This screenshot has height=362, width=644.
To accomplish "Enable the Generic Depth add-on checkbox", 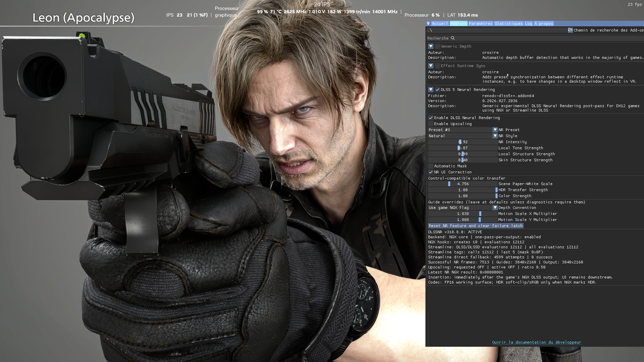I will click(x=437, y=46).
